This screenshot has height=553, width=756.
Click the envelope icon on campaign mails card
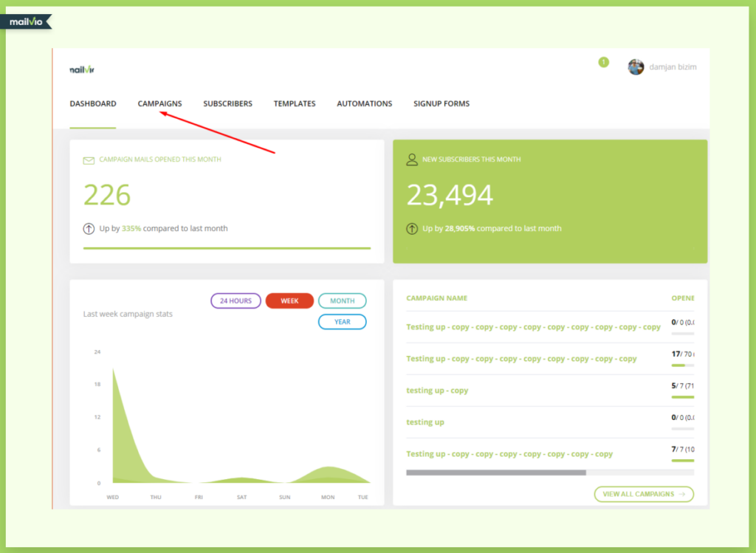(x=89, y=159)
